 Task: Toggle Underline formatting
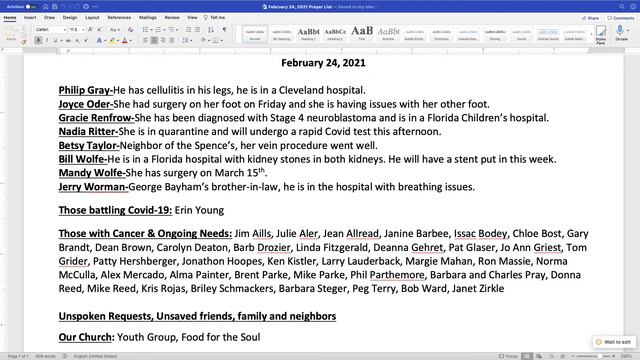coord(55,40)
